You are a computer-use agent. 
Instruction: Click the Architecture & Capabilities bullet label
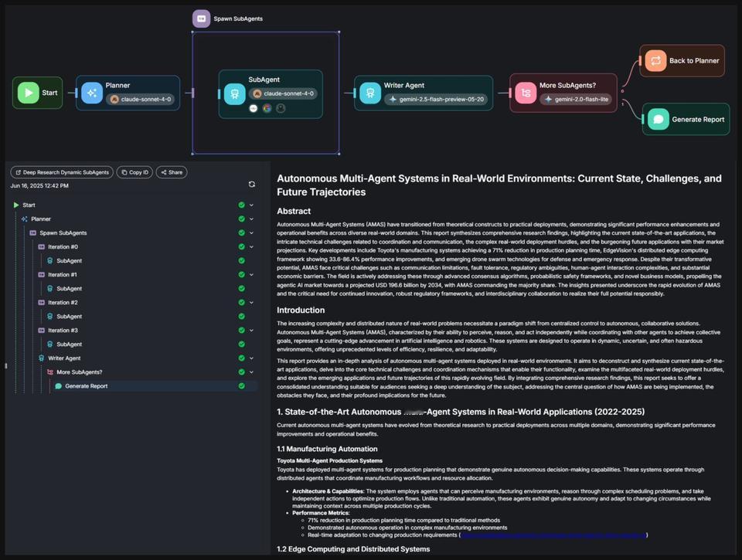click(328, 491)
